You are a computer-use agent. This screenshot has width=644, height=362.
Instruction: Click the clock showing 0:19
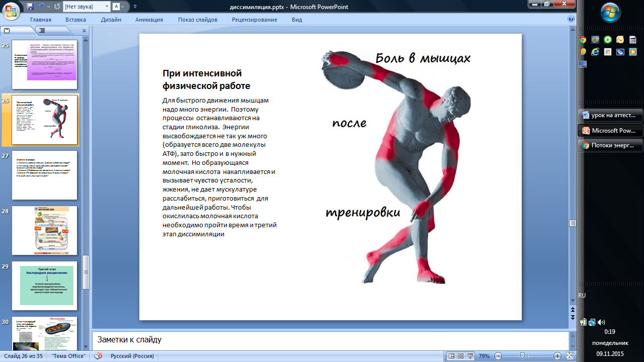610,332
